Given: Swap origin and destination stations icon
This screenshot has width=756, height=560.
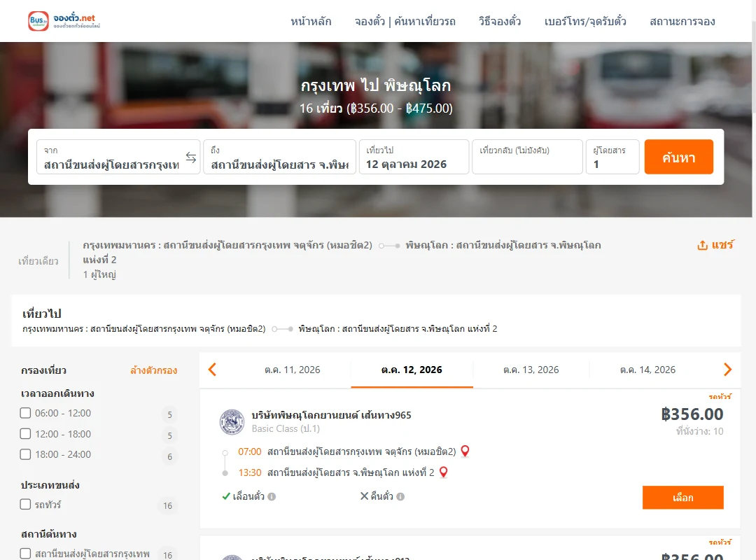Looking at the screenshot, I should point(191,157).
